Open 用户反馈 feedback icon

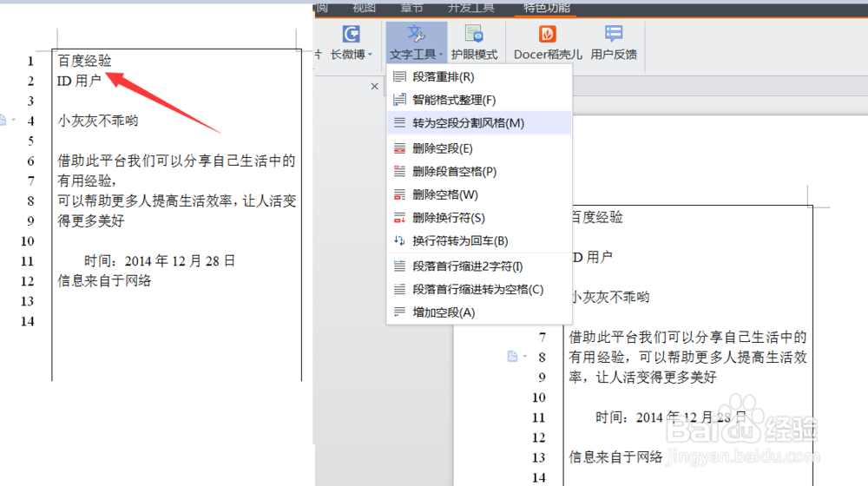point(614,35)
